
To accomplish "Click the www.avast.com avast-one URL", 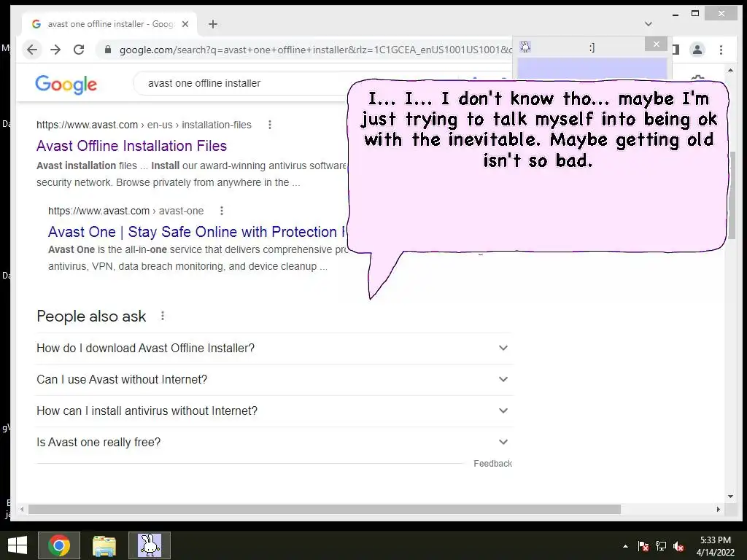I will (x=125, y=211).
